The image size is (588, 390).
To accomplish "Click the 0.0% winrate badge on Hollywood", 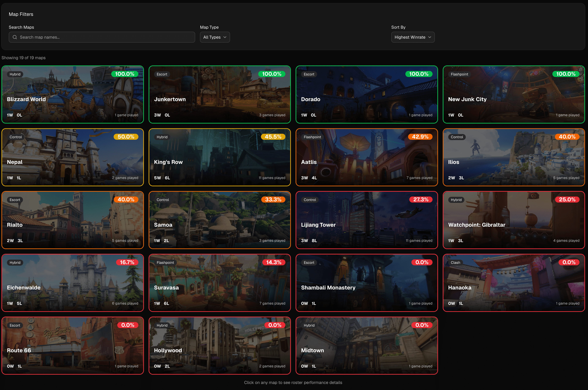I will (x=275, y=325).
